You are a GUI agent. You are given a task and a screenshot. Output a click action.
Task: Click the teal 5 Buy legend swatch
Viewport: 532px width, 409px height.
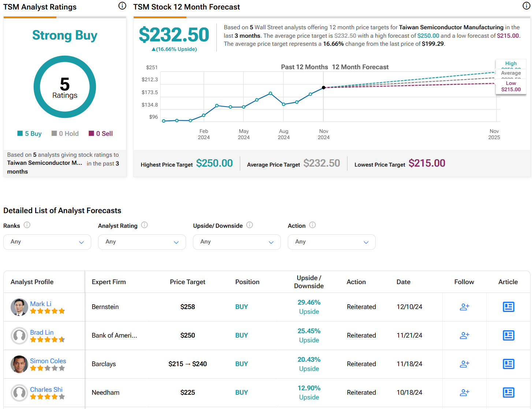coord(20,134)
